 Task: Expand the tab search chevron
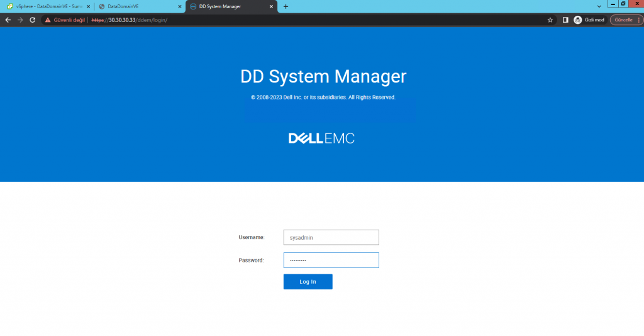(x=599, y=6)
